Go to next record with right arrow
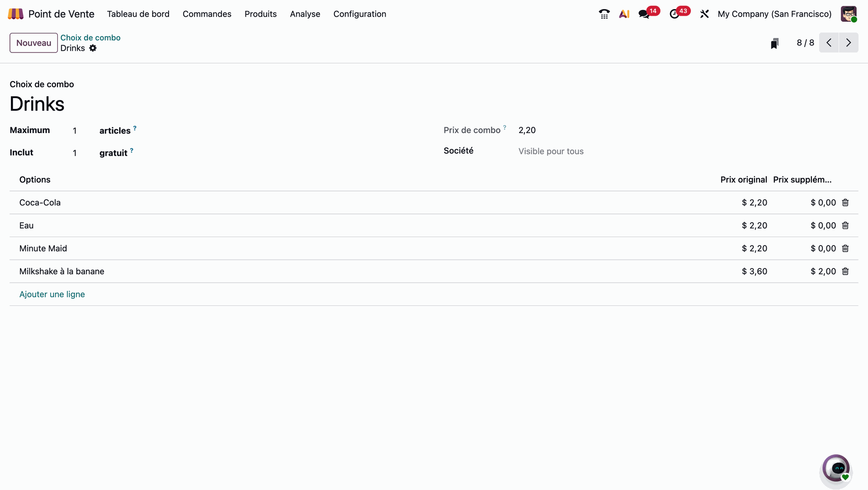The height and width of the screenshot is (490, 868). coord(849,43)
